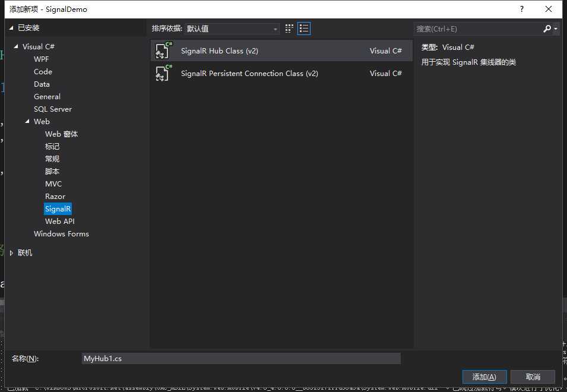
Task: Collapse the Installed section triangle
Action: pos(11,28)
